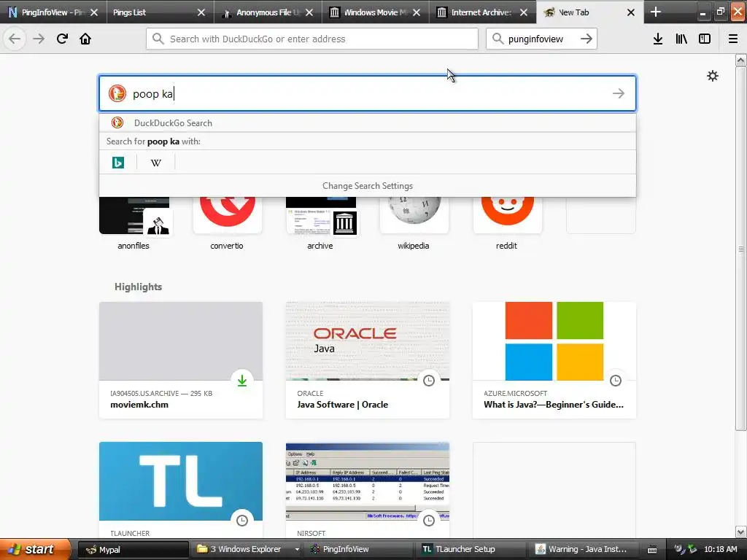
Task: Open a new browser tab
Action: pyautogui.click(x=656, y=12)
